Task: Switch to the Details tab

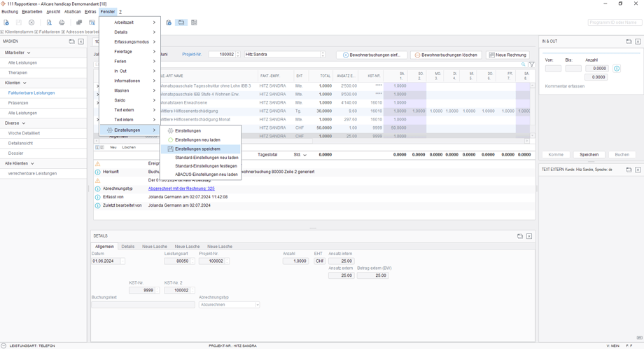Action: (x=127, y=247)
